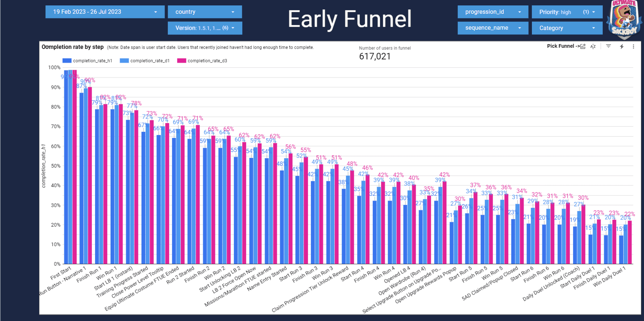Click the Name Entry Started axis label
The image size is (644, 321).
pos(267,279)
